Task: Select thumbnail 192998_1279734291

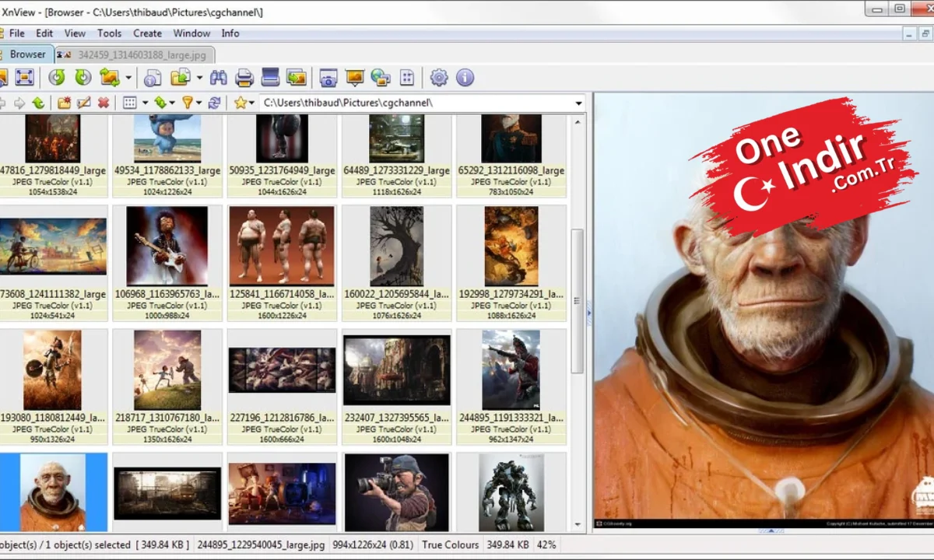Action: coord(511,263)
